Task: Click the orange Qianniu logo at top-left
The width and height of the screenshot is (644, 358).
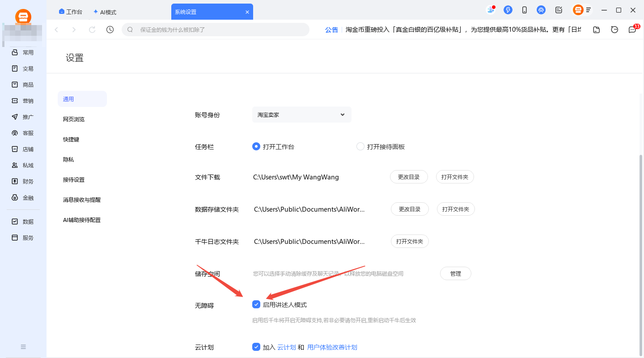Action: 23,16
